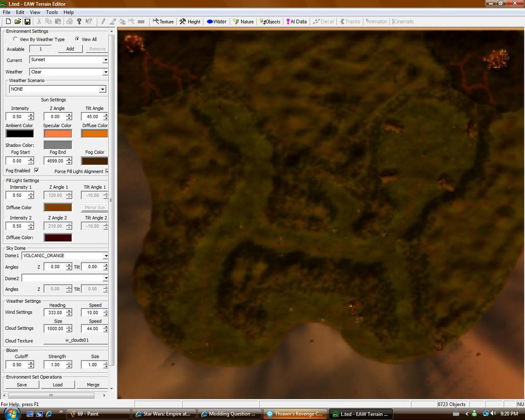
Task: Click the Decal toolbar item
Action: (324, 22)
